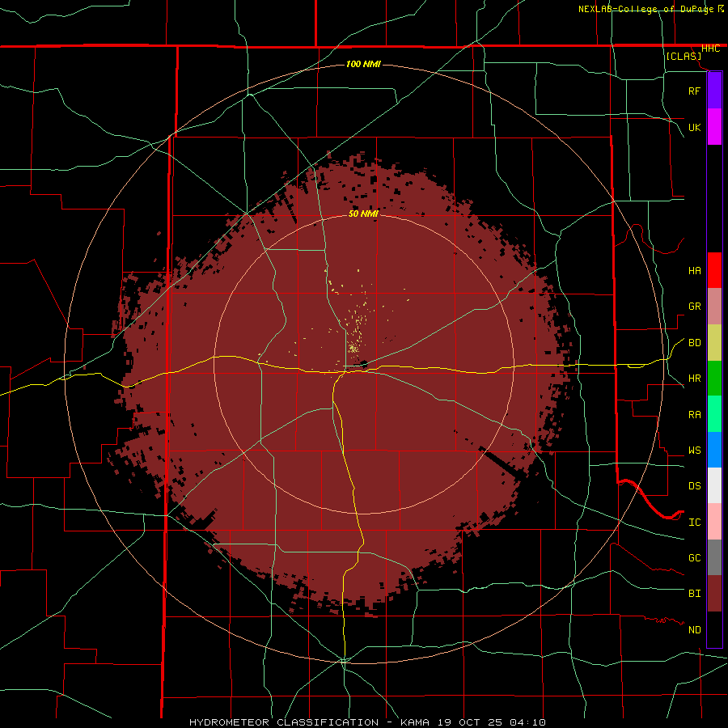Click the magenta UK legend color swatch

(714, 126)
